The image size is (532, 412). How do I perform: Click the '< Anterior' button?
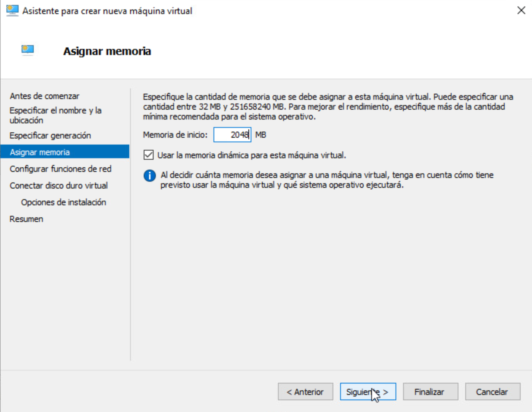point(305,392)
